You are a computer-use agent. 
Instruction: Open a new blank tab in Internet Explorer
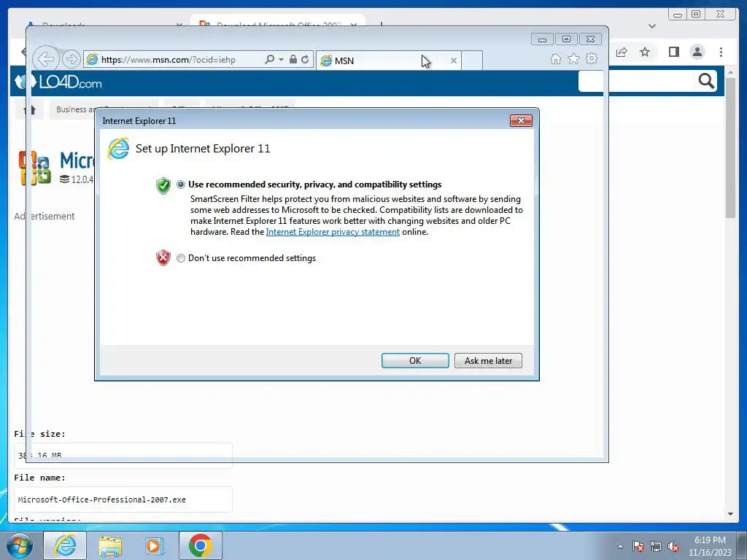coord(472,61)
